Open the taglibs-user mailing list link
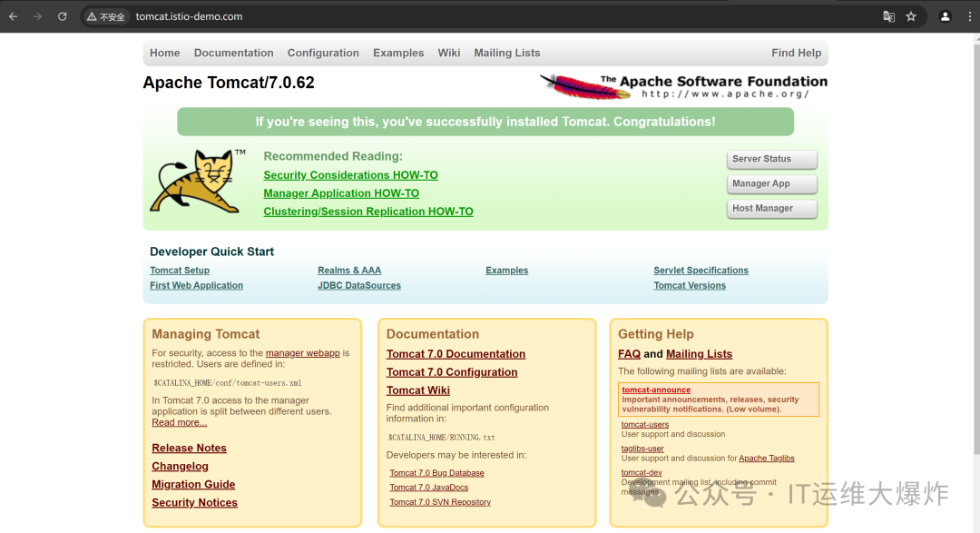Screen dimensions: 980x533 pyautogui.click(x=642, y=449)
